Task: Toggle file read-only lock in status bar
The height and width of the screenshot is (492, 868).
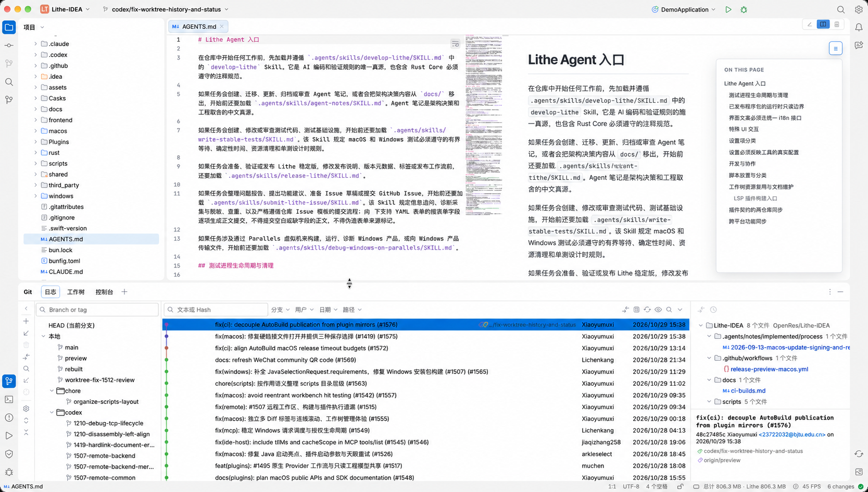Action: (681, 487)
